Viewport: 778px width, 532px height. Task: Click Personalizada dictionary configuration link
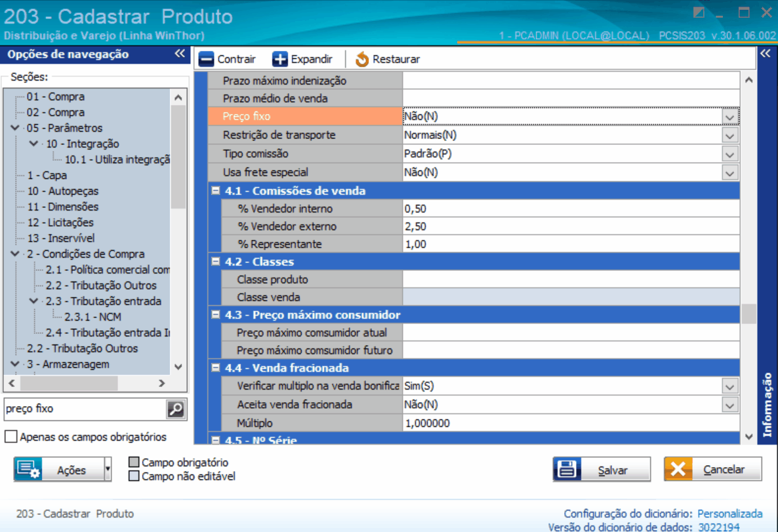coord(730,514)
